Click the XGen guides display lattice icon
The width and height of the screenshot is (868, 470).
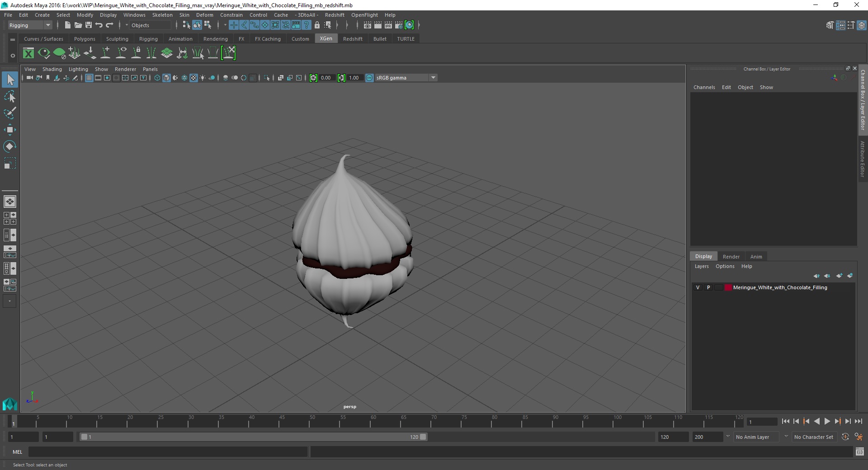click(167, 53)
